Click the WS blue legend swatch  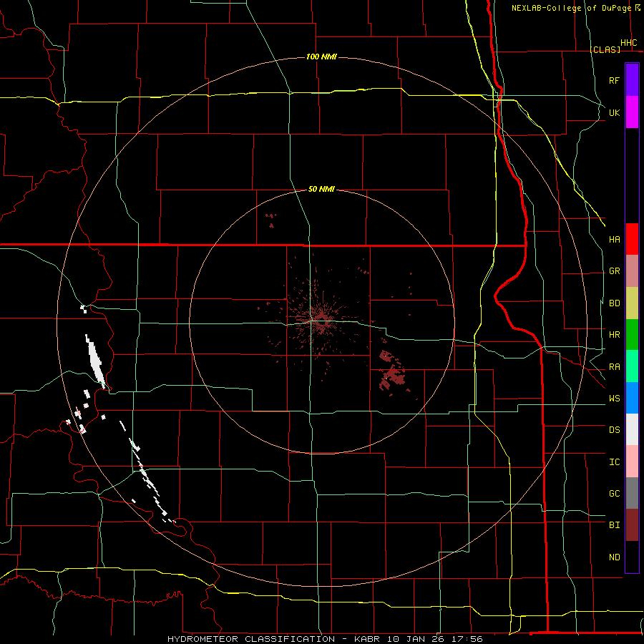click(x=632, y=398)
